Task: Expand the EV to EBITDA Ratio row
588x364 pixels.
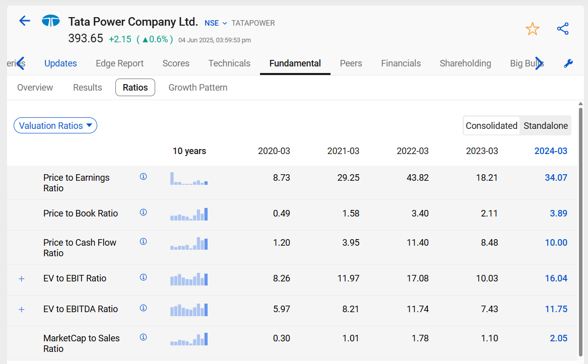Action: point(21,309)
